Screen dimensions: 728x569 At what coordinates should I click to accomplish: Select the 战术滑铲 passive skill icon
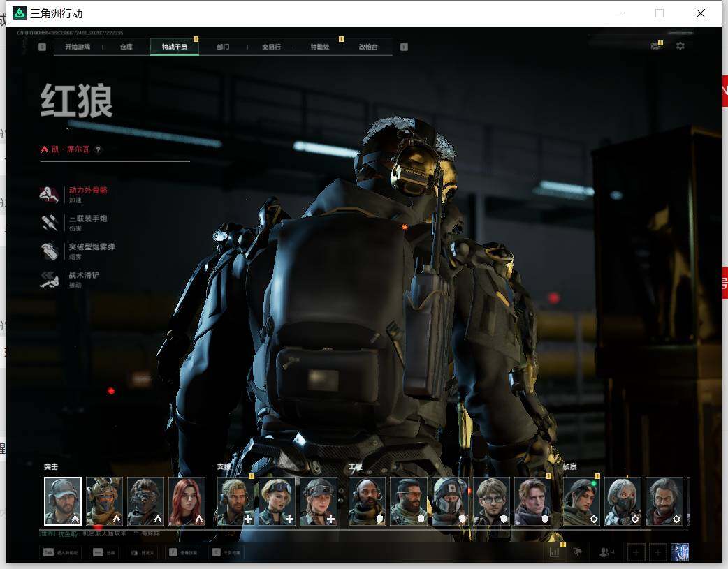point(49,279)
